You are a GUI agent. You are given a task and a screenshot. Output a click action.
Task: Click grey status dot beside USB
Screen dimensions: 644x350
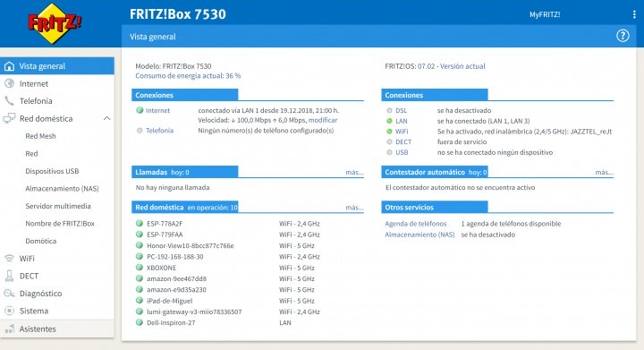point(389,152)
